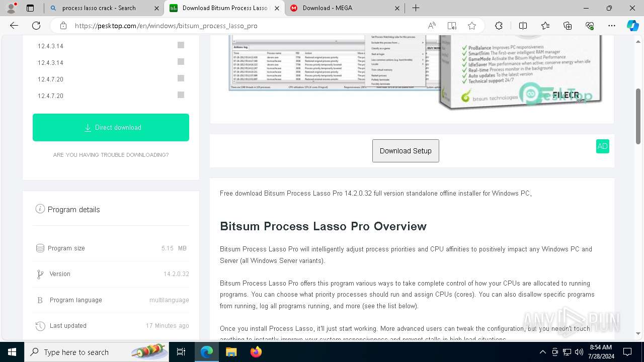The height and width of the screenshot is (362, 644).
Task: Open the immersive reader icon
Action: 452,26
